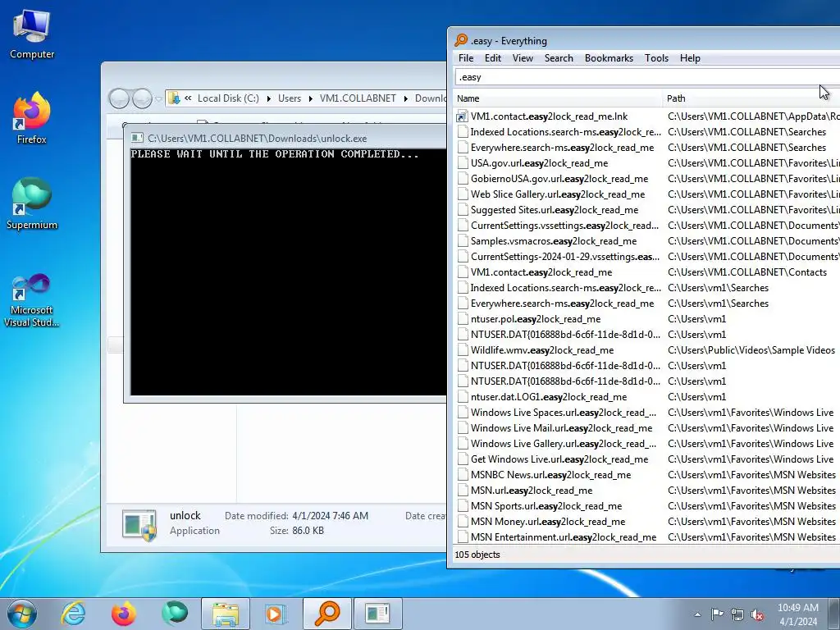Click the Everything search box containing .easy
Viewport: 840px width, 630px height.
coord(646,77)
